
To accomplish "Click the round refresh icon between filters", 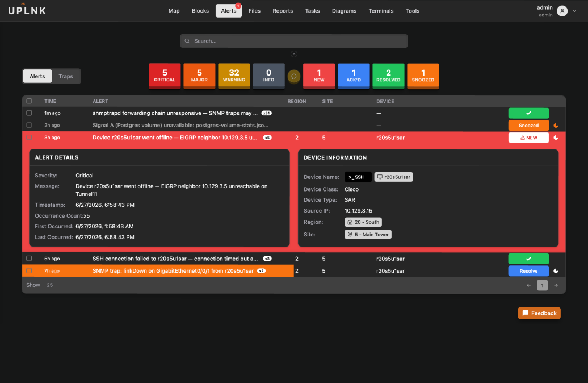I will click(x=293, y=76).
